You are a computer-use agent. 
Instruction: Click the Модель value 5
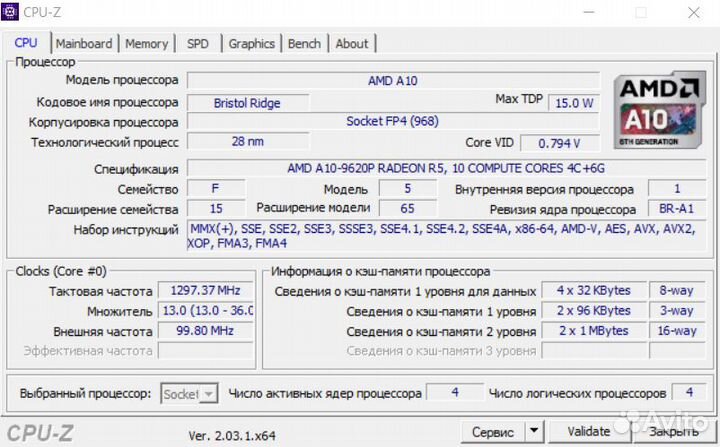pos(408,188)
